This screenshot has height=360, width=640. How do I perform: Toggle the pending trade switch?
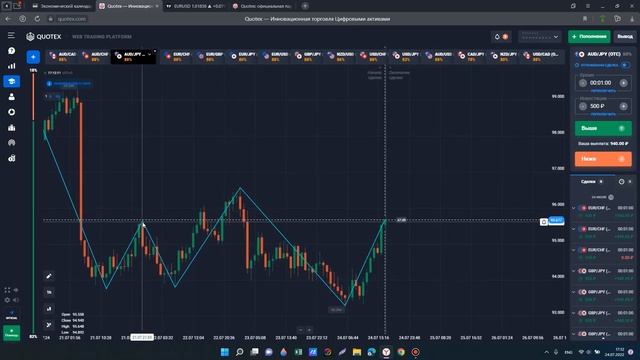click(625, 65)
